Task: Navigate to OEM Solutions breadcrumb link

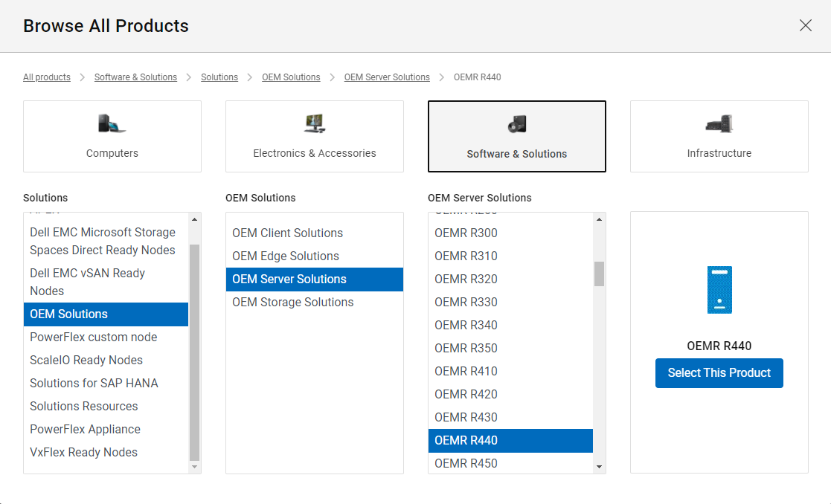Action: pyautogui.click(x=291, y=77)
